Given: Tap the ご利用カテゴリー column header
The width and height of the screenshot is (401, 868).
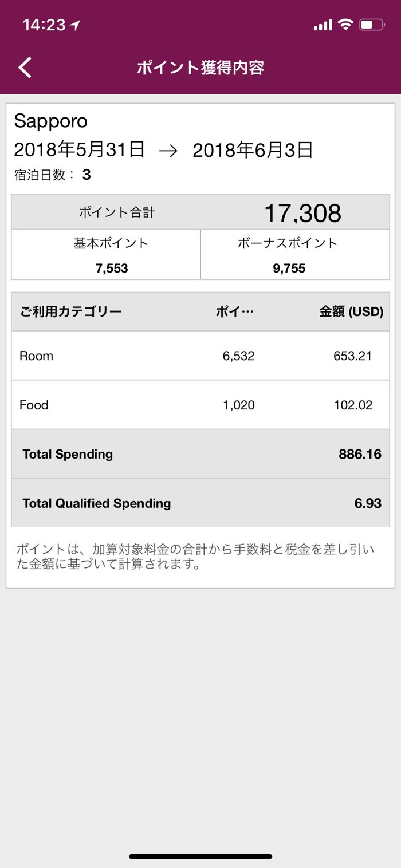Looking at the screenshot, I should [x=71, y=312].
